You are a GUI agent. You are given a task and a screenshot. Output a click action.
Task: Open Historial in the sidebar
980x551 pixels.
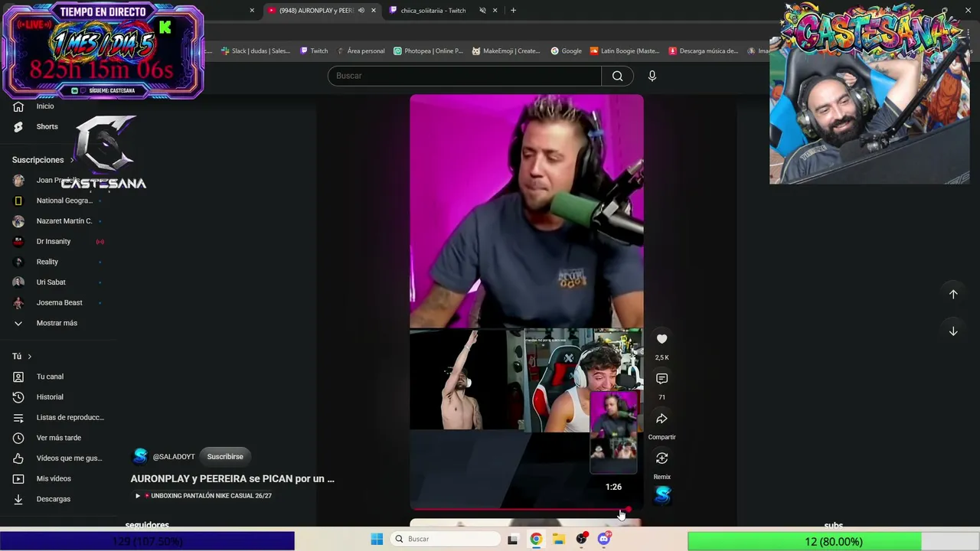pyautogui.click(x=50, y=397)
